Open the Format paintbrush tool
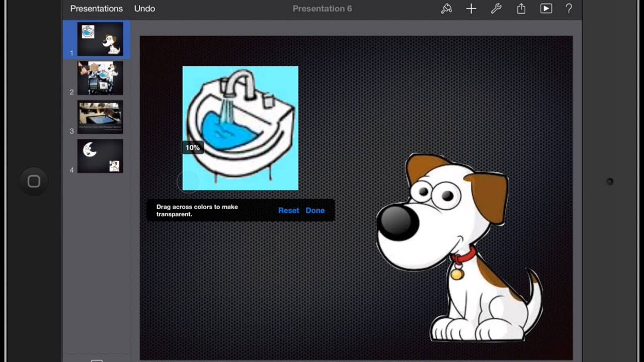 coord(446,9)
